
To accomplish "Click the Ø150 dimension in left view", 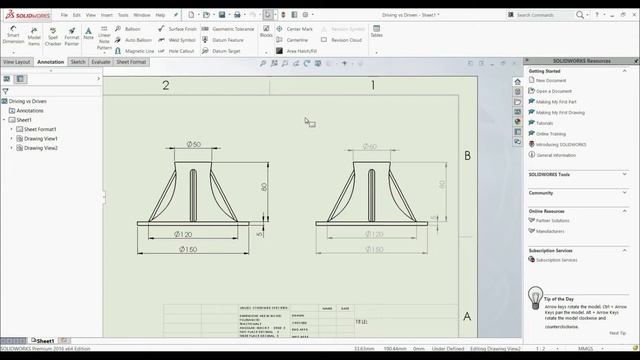I will click(188, 249).
